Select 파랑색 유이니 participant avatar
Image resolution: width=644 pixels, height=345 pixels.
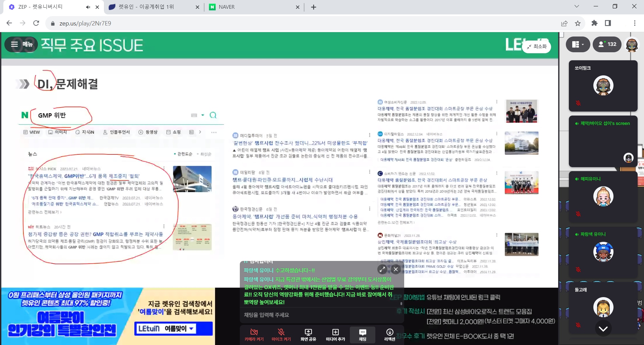click(603, 252)
